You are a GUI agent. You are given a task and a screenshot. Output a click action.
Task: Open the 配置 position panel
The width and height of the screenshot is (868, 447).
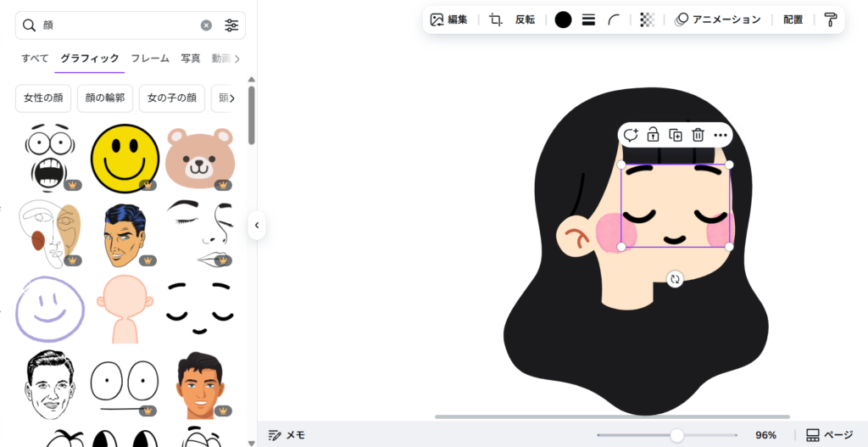click(x=793, y=20)
